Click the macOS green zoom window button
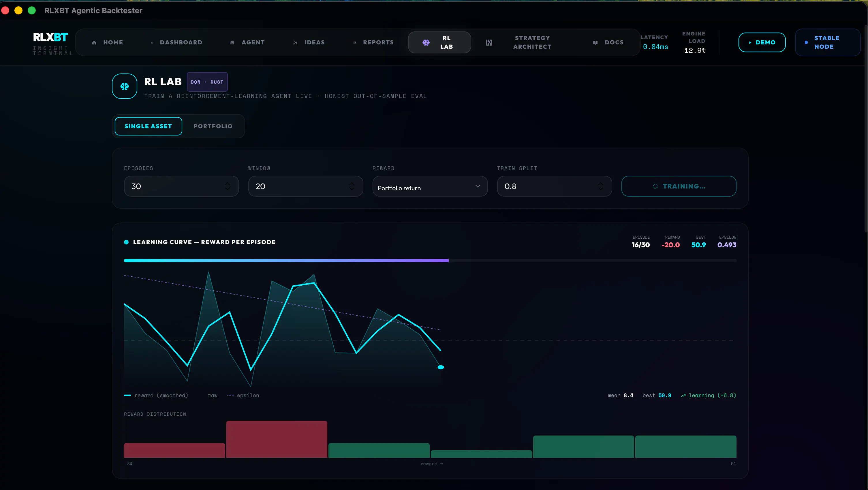The image size is (868, 490). click(x=32, y=10)
